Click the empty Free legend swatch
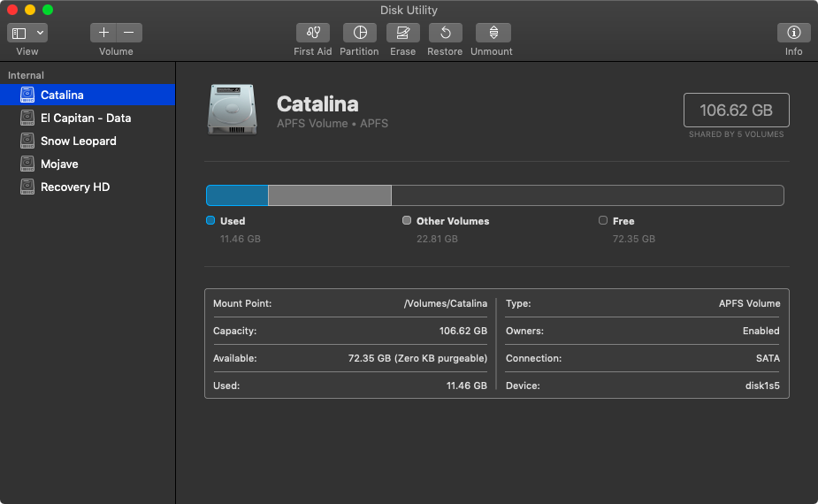 click(603, 220)
